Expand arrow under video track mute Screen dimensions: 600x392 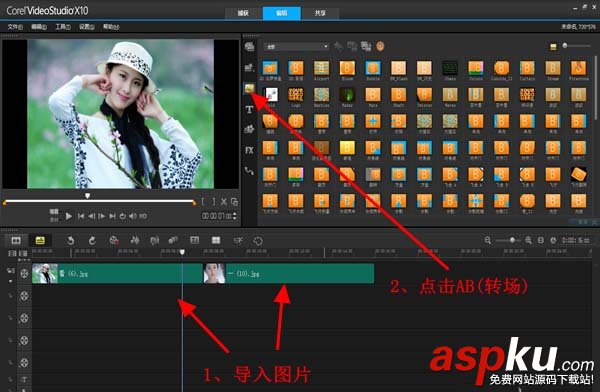10,281
